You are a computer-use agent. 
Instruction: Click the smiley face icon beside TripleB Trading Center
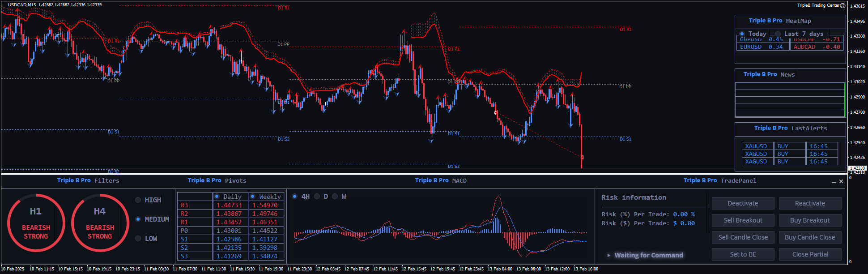point(843,5)
